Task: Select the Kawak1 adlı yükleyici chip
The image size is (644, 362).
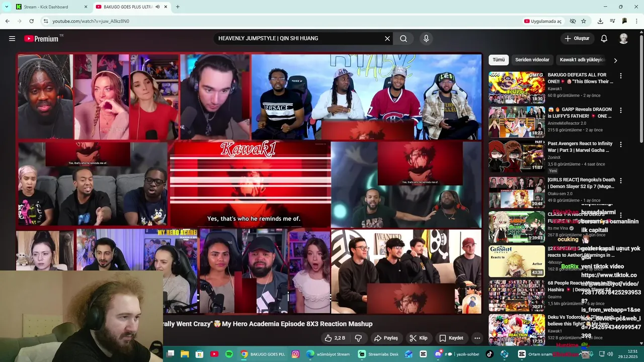Action: pyautogui.click(x=582, y=60)
